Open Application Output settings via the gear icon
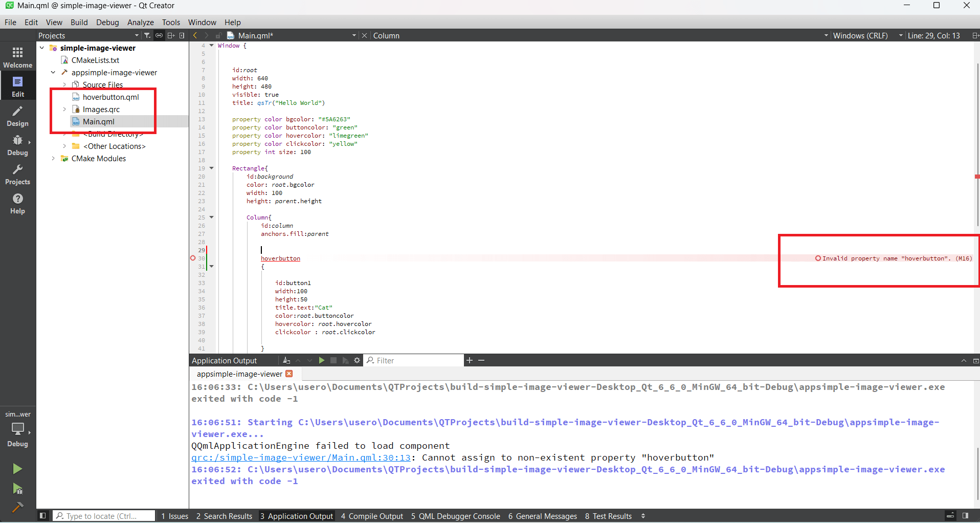Viewport: 980px width, 523px height. pos(356,360)
